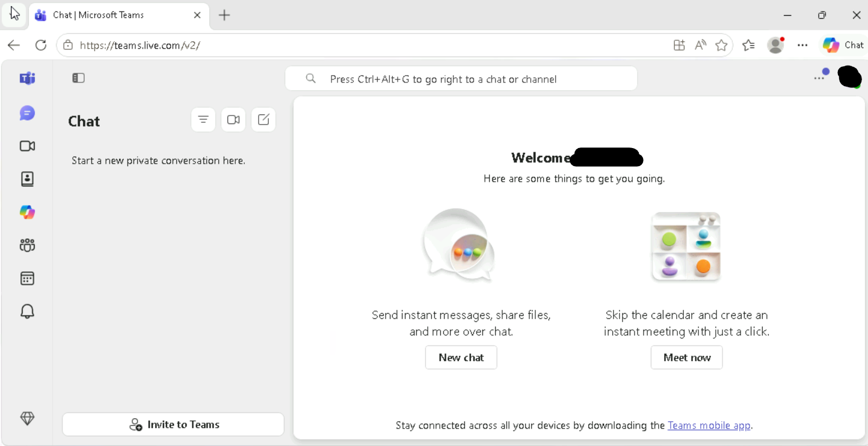
Task: Open the Favorites list icon
Action: 748,45
